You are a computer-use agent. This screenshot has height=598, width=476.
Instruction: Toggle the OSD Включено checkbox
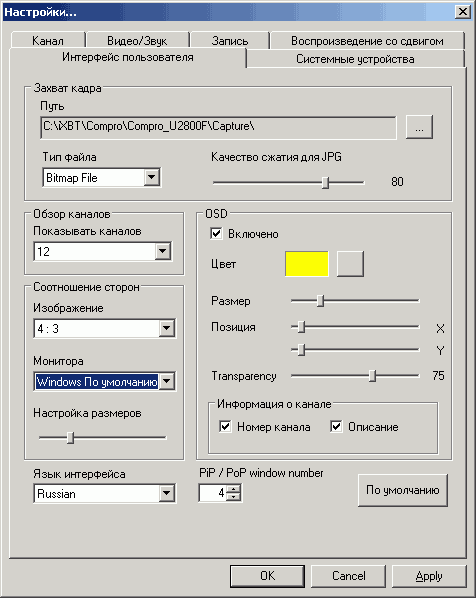tap(216, 233)
